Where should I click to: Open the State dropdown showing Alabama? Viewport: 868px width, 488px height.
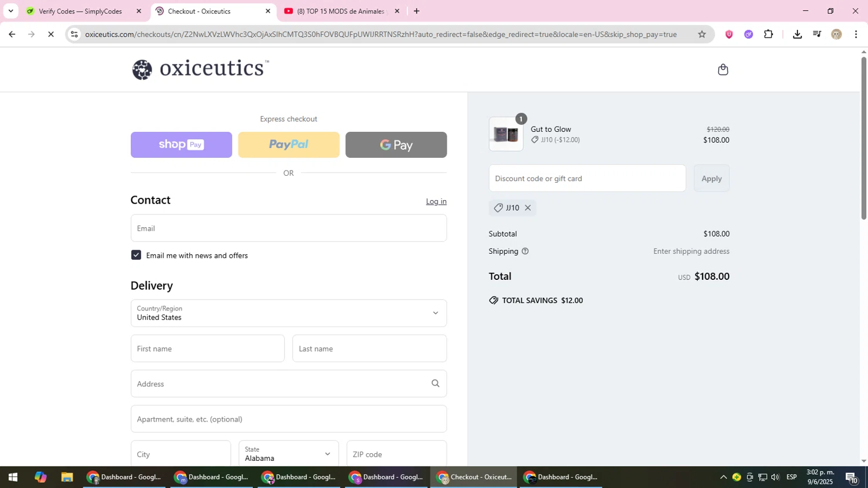pyautogui.click(x=289, y=454)
